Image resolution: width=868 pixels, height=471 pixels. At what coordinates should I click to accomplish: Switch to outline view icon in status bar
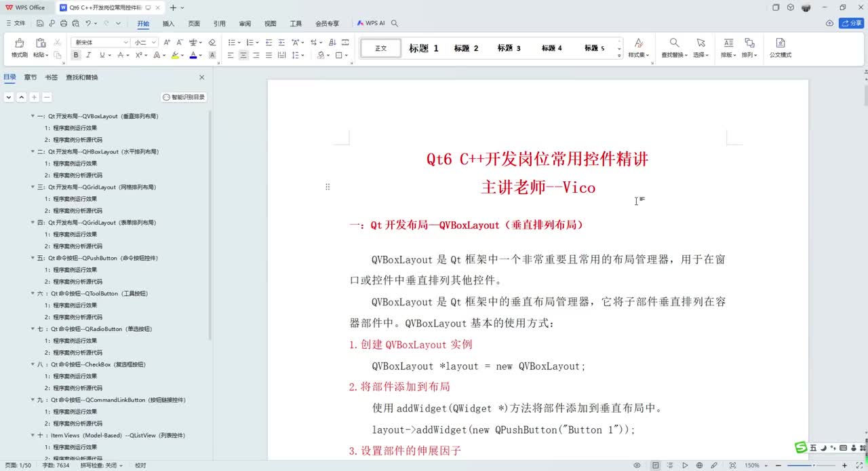tap(671, 466)
